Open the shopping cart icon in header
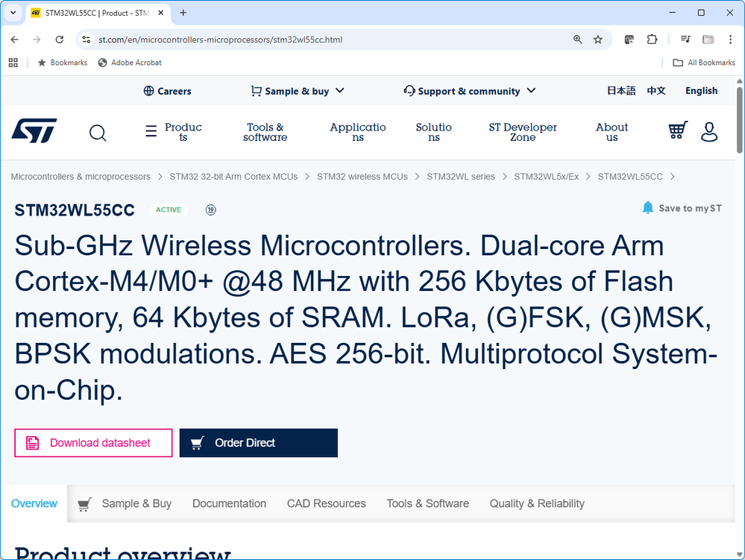The width and height of the screenshot is (745, 560). [x=677, y=131]
